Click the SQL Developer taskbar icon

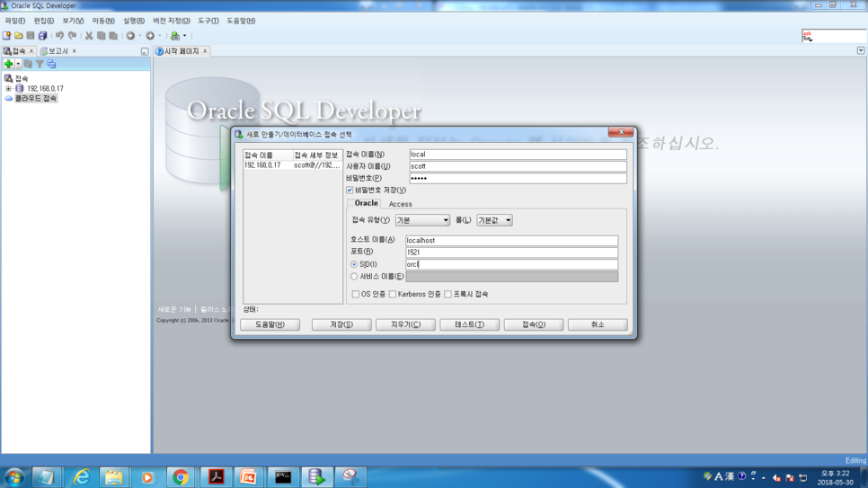coord(316,477)
